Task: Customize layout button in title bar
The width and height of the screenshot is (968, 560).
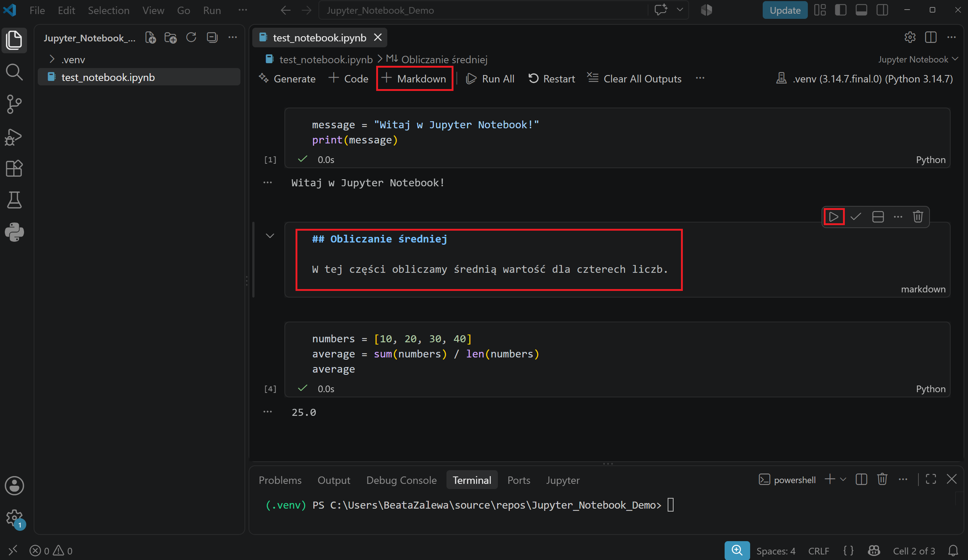Action: (x=820, y=10)
